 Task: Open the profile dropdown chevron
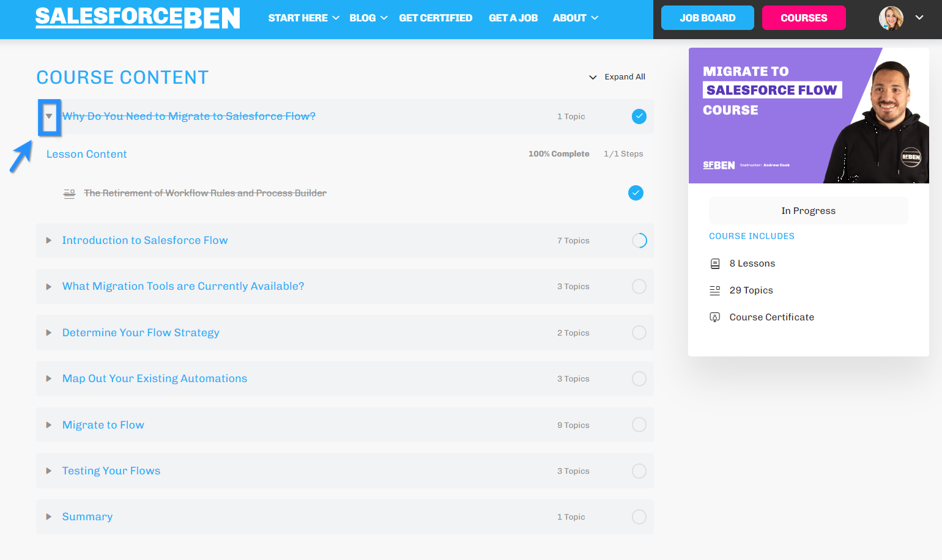coord(919,18)
